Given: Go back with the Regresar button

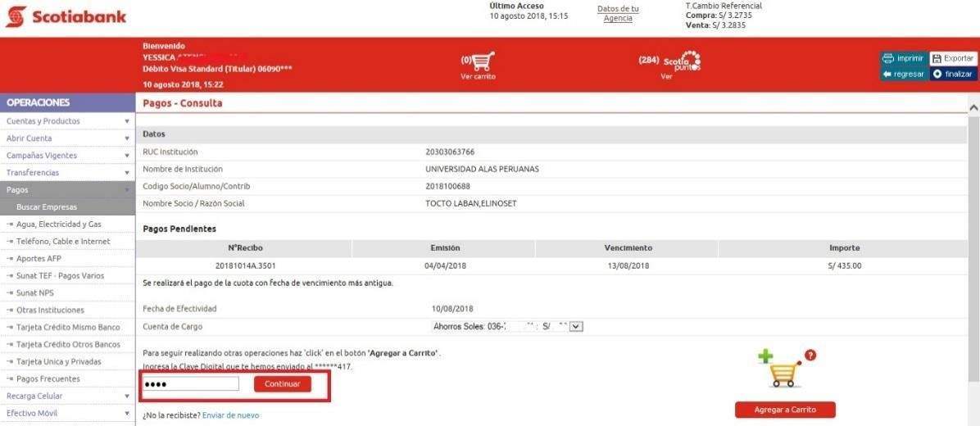Looking at the screenshot, I should (904, 74).
